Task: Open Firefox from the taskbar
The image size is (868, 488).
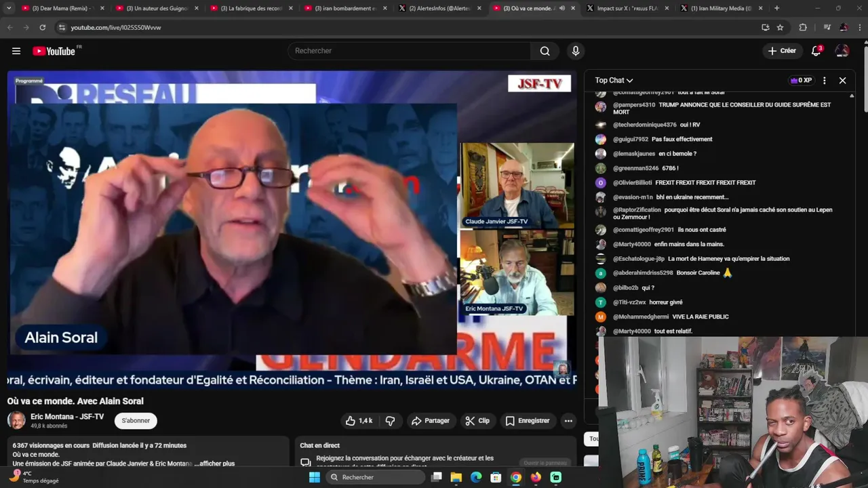Action: pyautogui.click(x=536, y=477)
